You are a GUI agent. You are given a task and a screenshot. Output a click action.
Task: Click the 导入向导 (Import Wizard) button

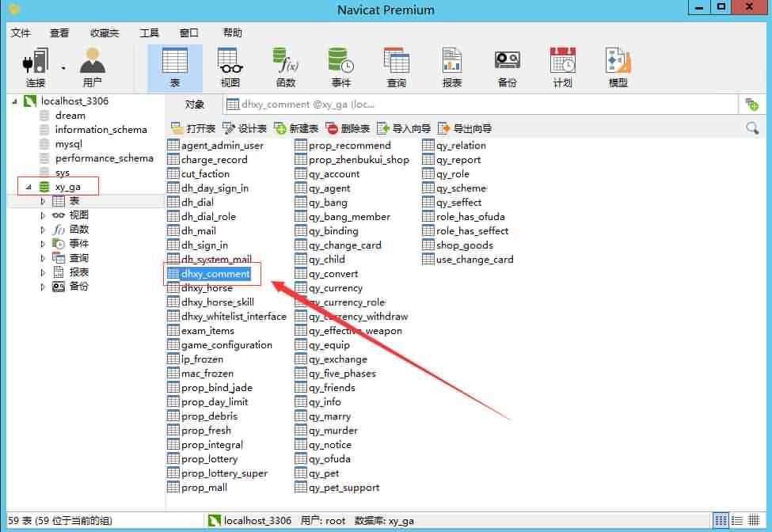coord(404,128)
